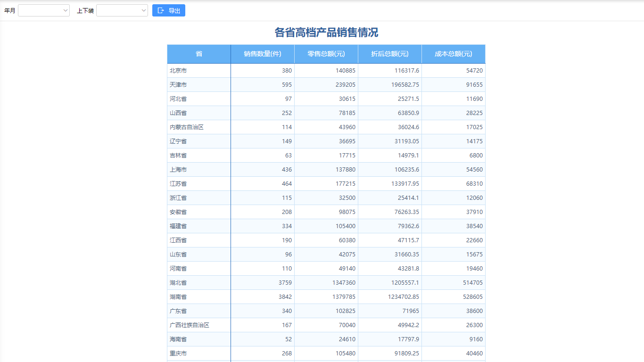This screenshot has width=644, height=362.
Task: Click the 折后总额(元) column header
Action: tap(390, 54)
